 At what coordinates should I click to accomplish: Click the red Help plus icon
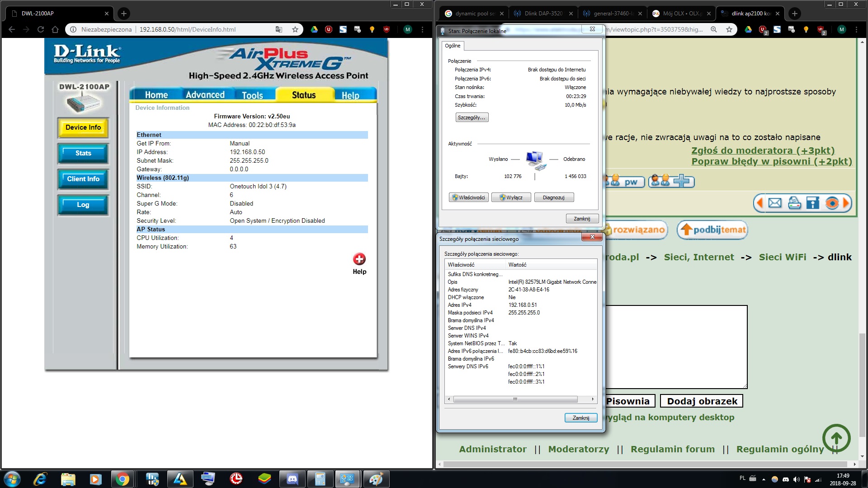pos(359,259)
